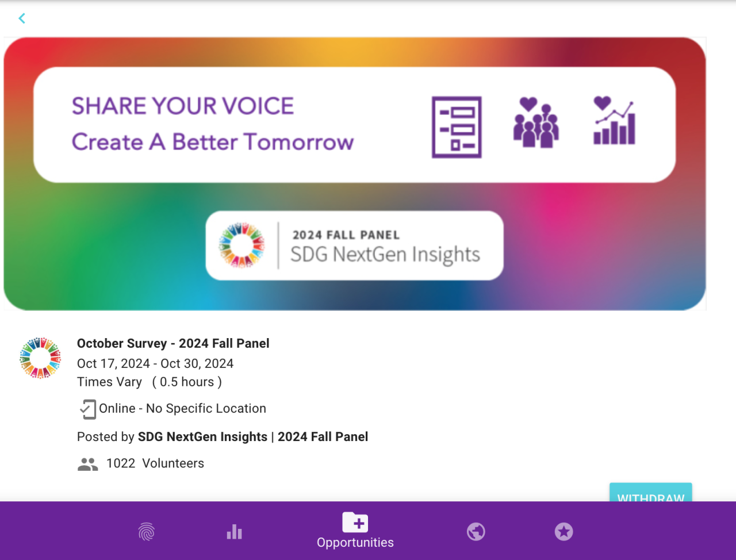Screen dimensions: 736x560
Task: Click the SDG NextGen Insights poster link
Action: coord(253,437)
